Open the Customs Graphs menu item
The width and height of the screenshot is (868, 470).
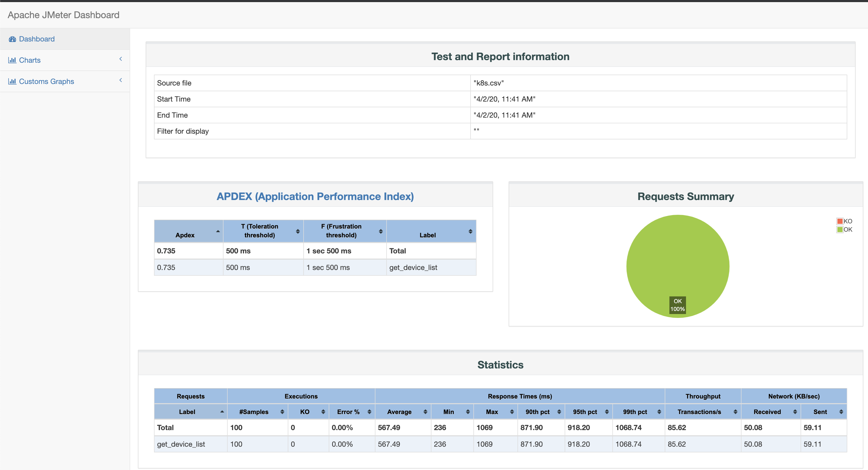click(x=46, y=81)
